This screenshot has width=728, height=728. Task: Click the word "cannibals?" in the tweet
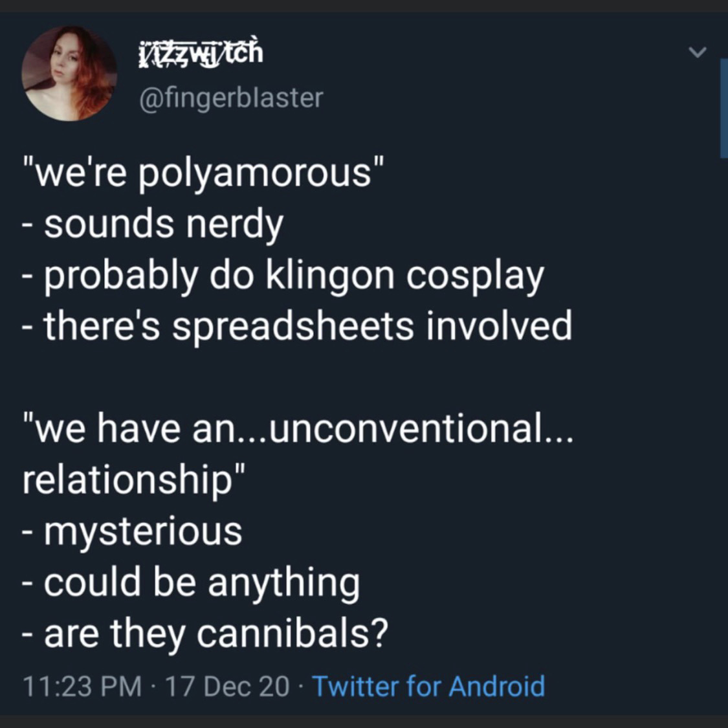coord(292,633)
